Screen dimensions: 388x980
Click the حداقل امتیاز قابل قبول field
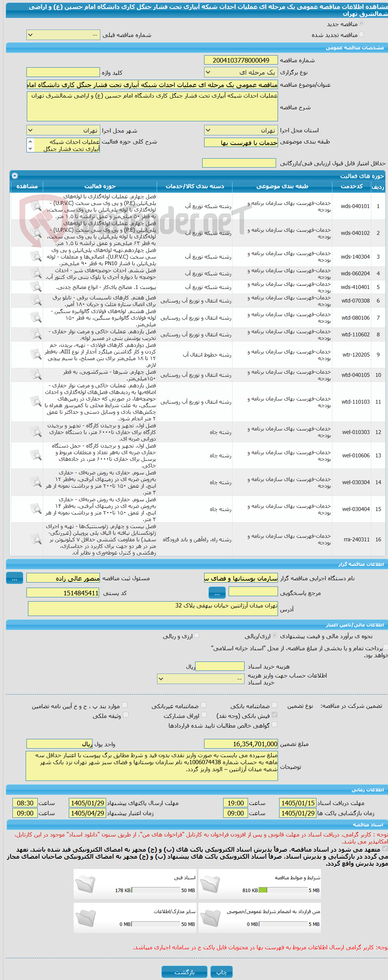(239, 163)
